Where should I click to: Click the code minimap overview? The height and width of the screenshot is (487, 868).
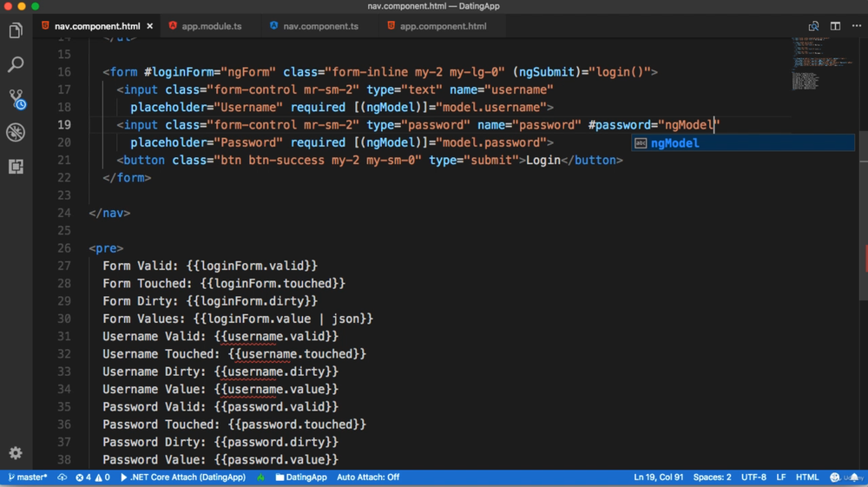click(822, 63)
